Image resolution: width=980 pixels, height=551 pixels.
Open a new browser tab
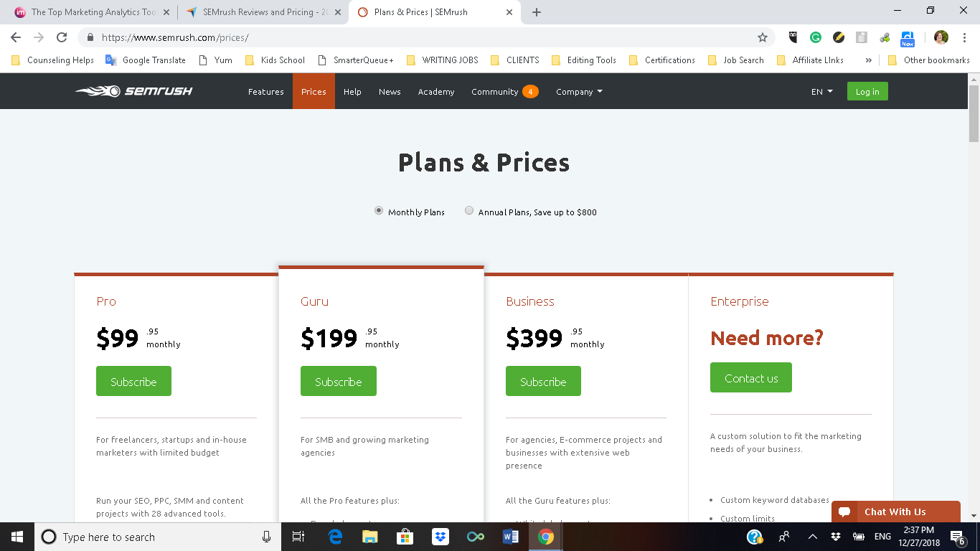point(537,12)
